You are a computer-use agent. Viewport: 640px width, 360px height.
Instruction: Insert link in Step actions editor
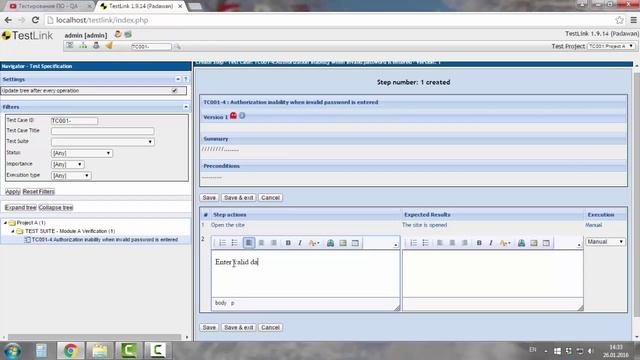click(x=330, y=243)
